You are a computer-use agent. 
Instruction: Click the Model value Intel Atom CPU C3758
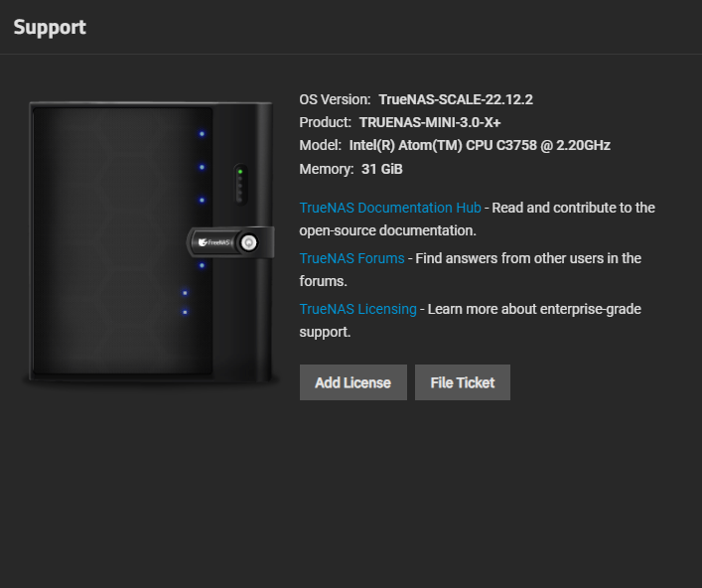[480, 145]
